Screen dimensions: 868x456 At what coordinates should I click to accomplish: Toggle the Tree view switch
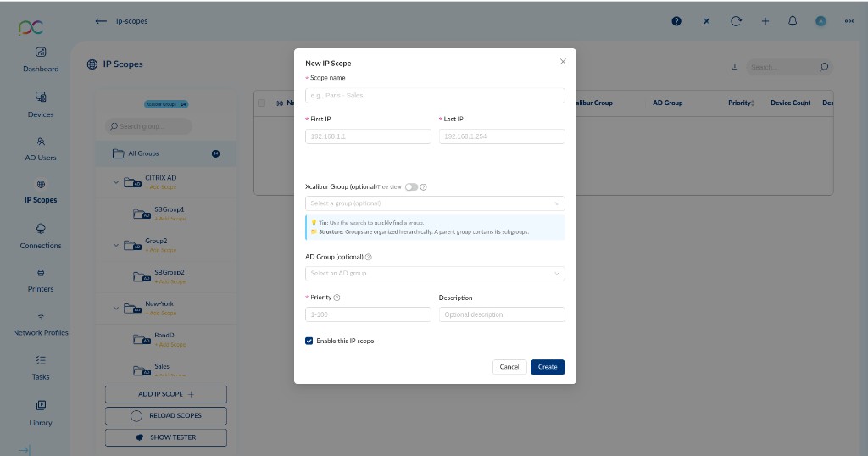pos(411,187)
